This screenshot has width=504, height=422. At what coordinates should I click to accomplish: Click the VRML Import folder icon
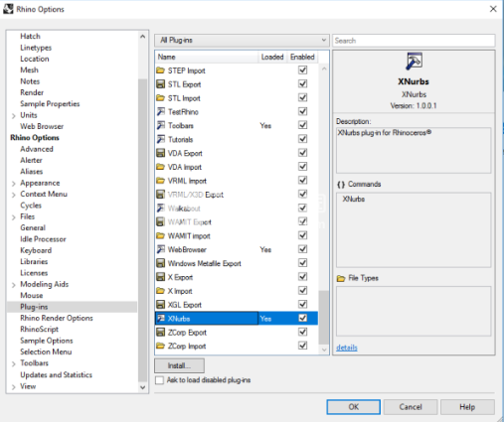tap(160, 181)
